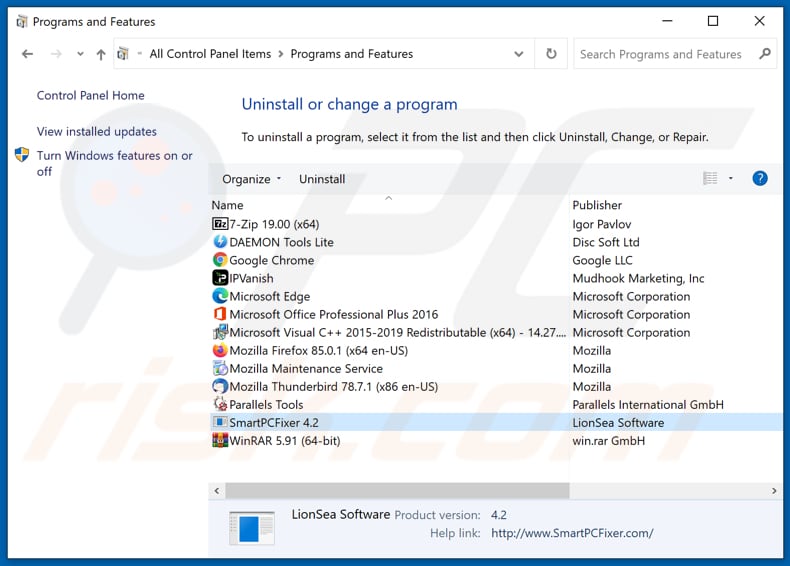Open the SmartPCFixer.com help link

pyautogui.click(x=572, y=533)
